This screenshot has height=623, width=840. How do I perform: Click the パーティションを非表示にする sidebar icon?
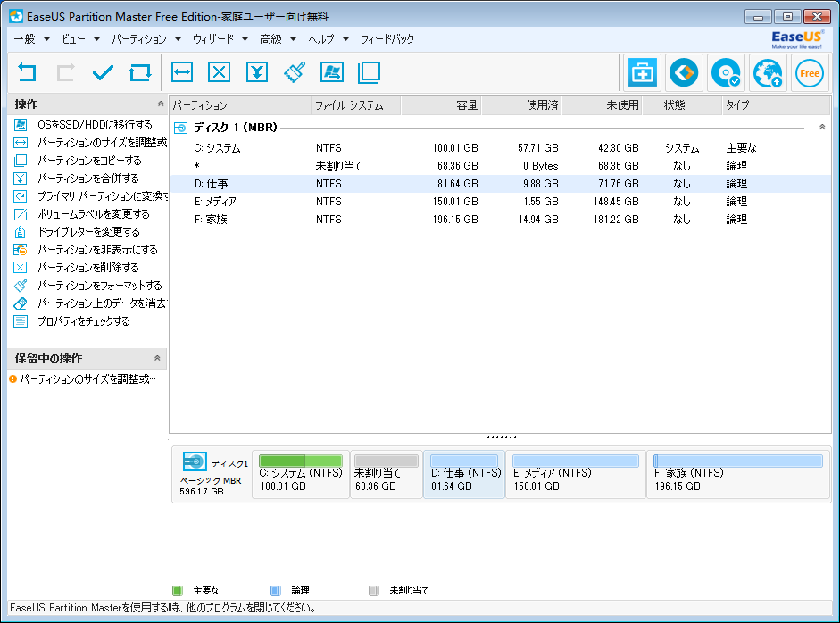tap(21, 250)
